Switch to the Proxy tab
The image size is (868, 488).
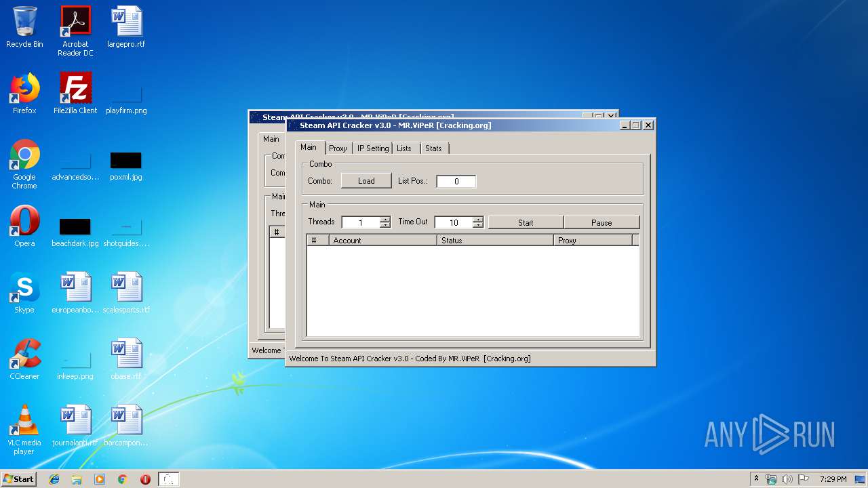tap(338, 148)
